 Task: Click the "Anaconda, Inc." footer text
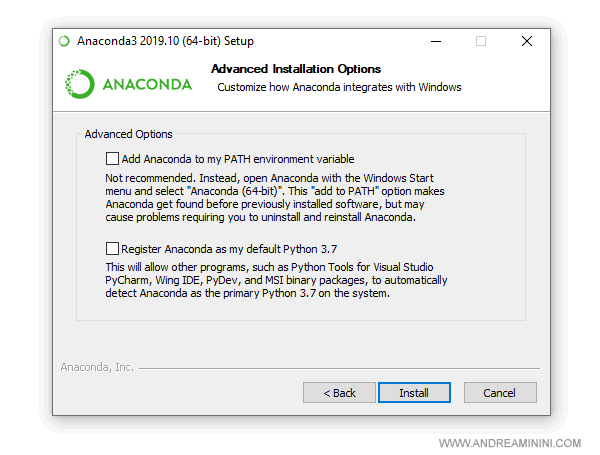click(x=97, y=367)
